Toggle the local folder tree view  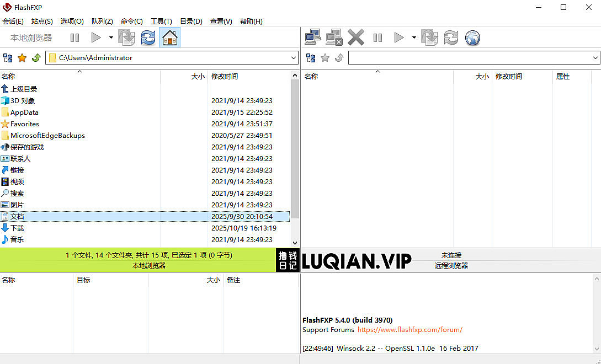pos(8,57)
